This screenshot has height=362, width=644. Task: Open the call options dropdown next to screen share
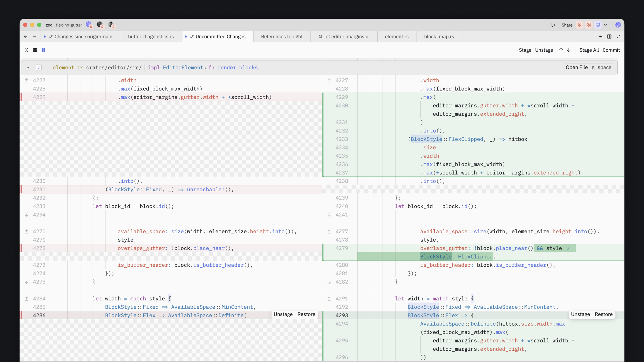606,25
